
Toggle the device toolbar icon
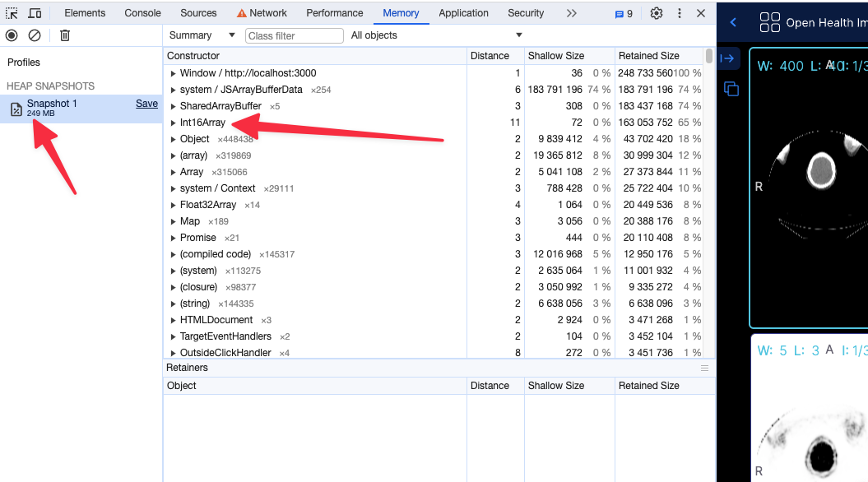tap(35, 13)
